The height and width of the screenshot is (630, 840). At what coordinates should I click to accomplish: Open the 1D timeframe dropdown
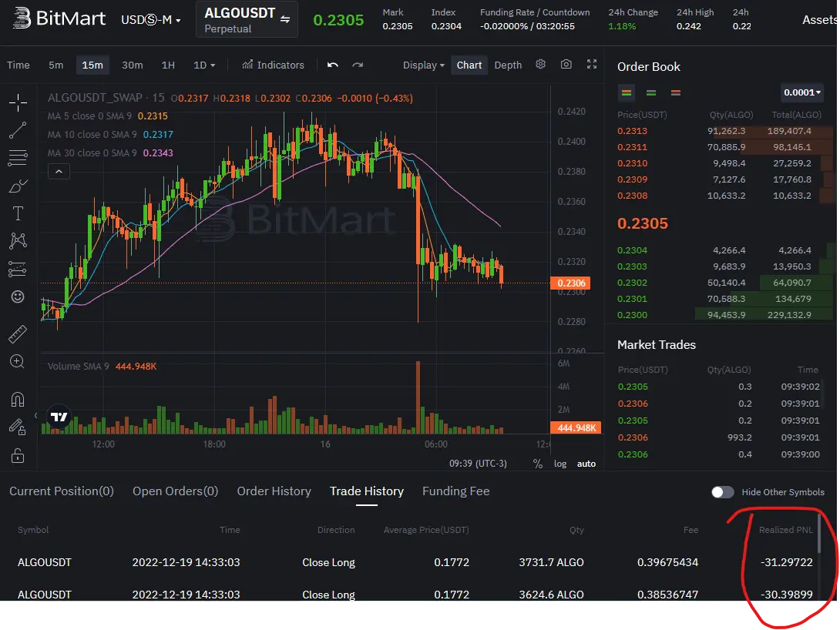[204, 65]
